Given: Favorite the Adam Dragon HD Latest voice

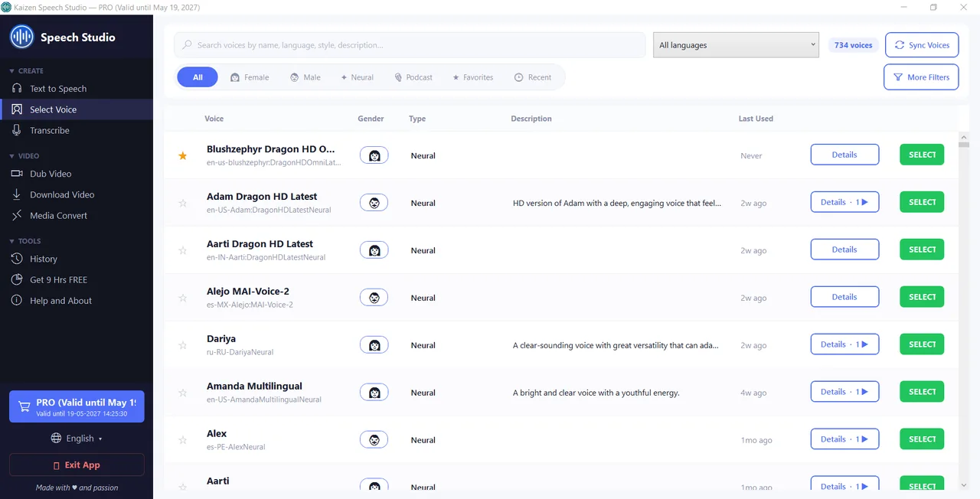Looking at the screenshot, I should click(x=182, y=203).
